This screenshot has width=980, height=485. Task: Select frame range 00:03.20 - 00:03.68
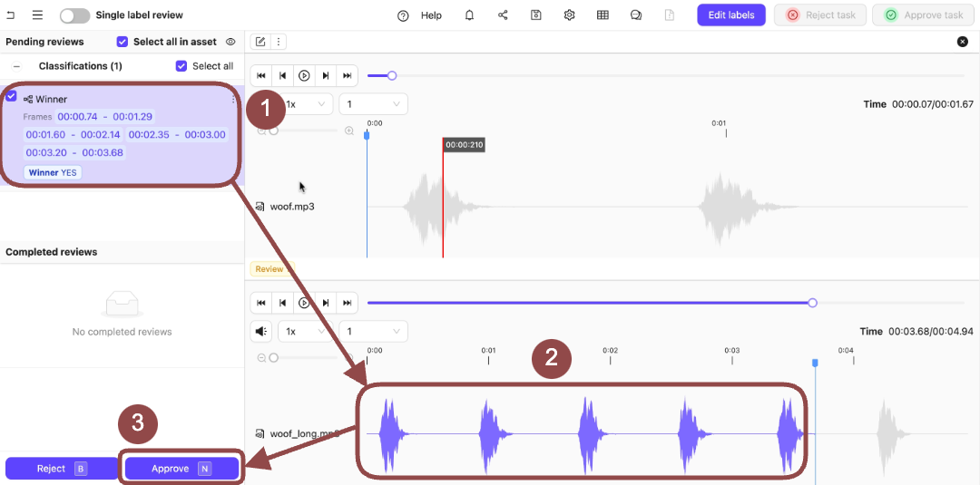[x=74, y=152]
